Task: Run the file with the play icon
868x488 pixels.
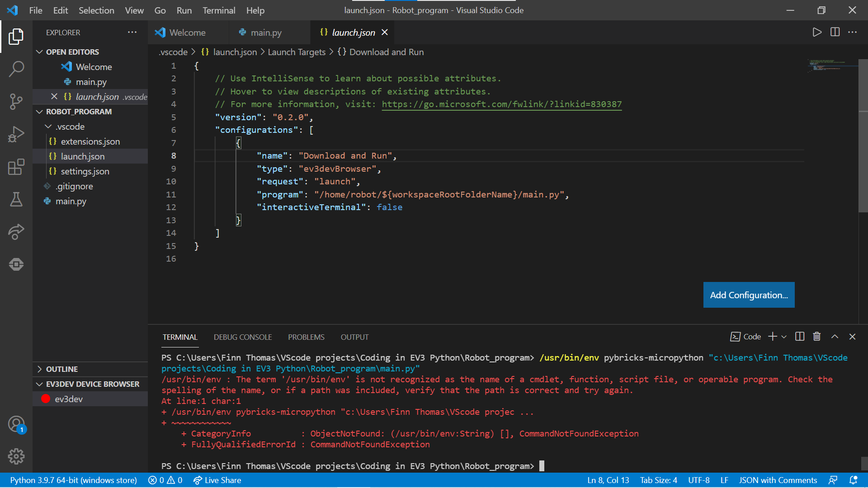Action: [816, 32]
